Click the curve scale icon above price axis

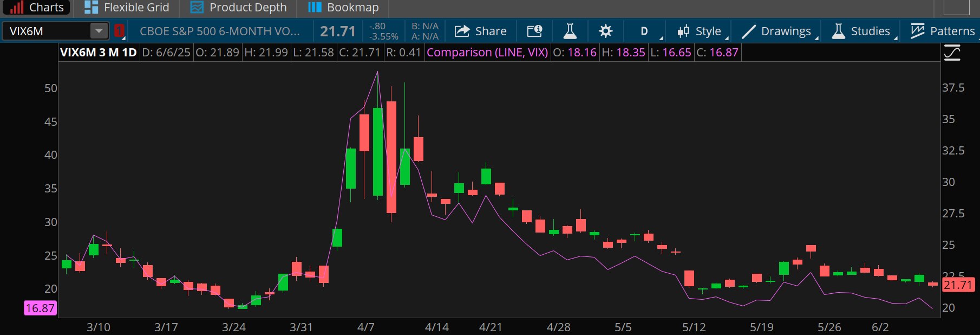click(x=952, y=53)
